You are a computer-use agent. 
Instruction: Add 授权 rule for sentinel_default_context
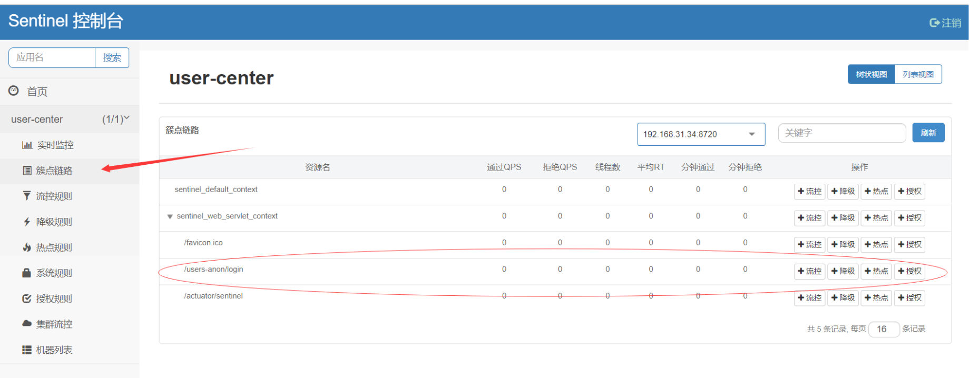coord(909,191)
